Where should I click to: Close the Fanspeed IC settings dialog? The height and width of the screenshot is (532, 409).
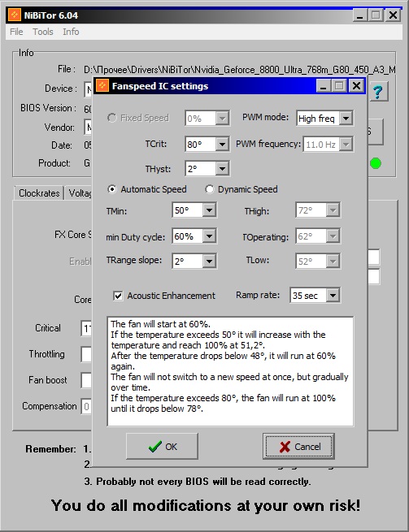[356, 86]
